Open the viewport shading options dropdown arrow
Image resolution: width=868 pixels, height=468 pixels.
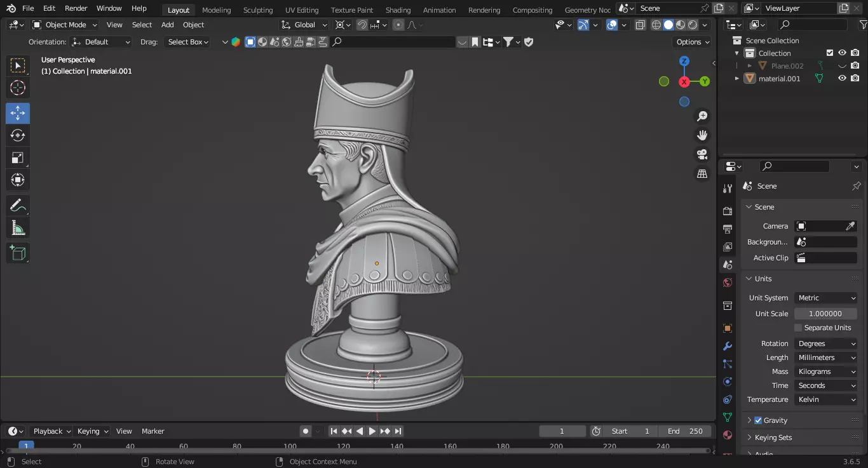(x=706, y=25)
